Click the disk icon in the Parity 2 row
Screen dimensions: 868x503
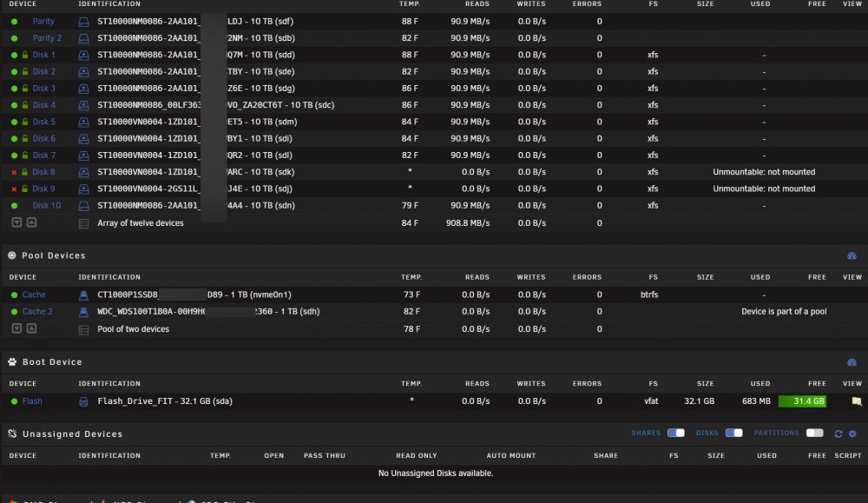[x=83, y=38]
